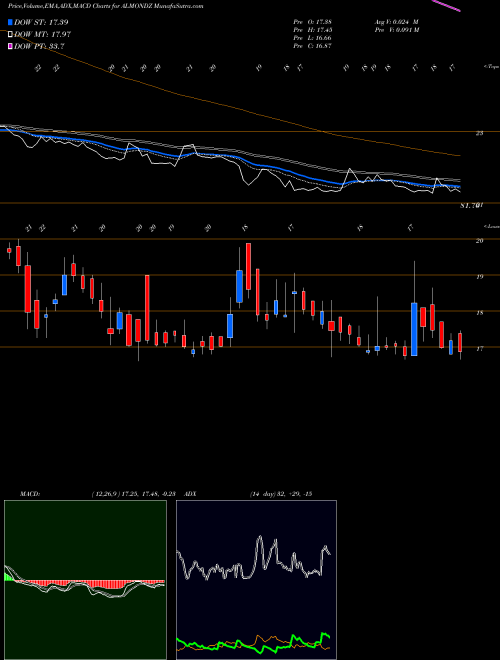
Task: Click the Pre C: 16.87 value
Action: click(x=312, y=46)
